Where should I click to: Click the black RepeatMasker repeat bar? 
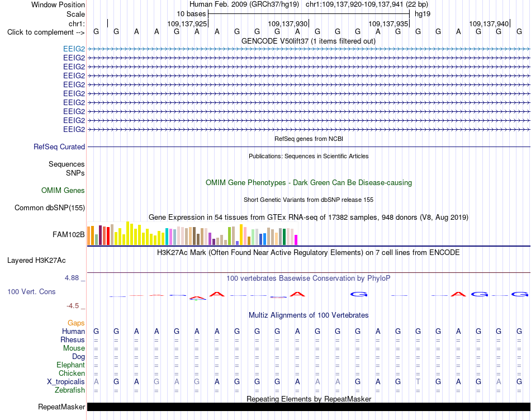point(309,407)
